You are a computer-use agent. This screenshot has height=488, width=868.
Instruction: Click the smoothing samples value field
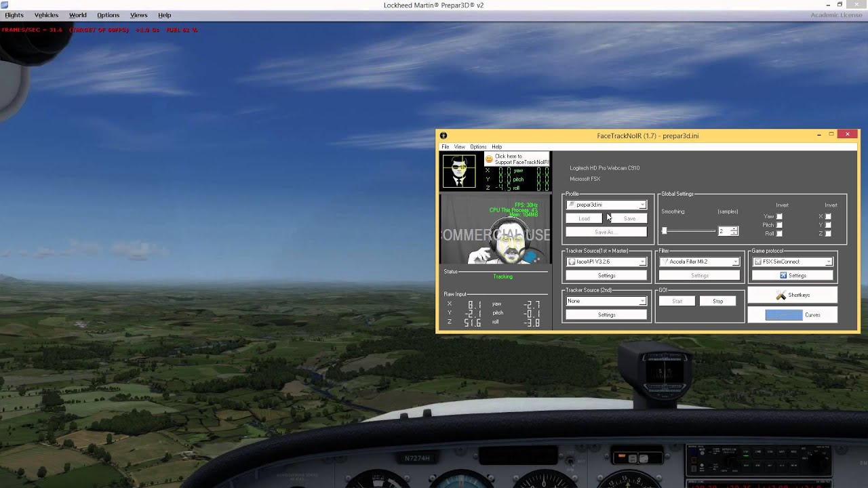pyautogui.click(x=724, y=231)
